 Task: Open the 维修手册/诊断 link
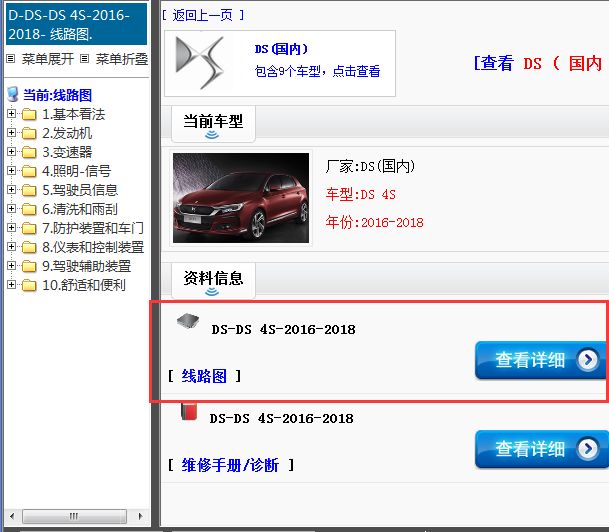click(x=230, y=465)
